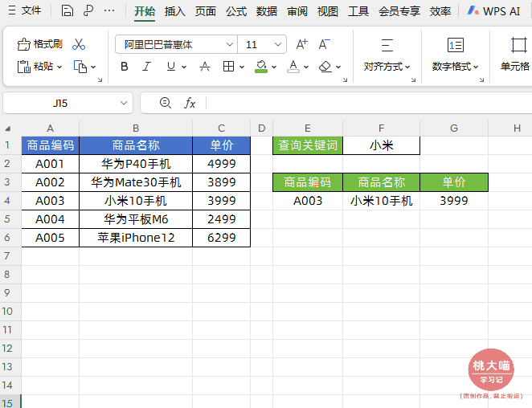
Task: Toggle underline formatting
Action: tap(171, 67)
